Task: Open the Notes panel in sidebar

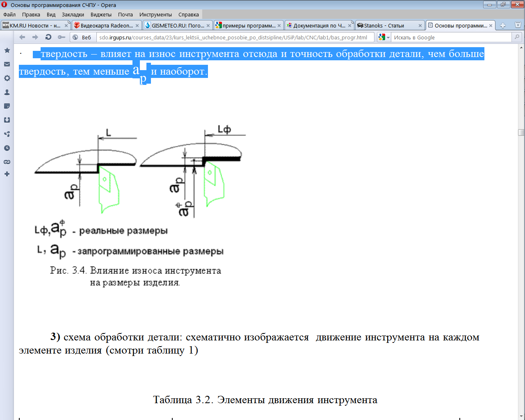Action: pyautogui.click(x=7, y=106)
